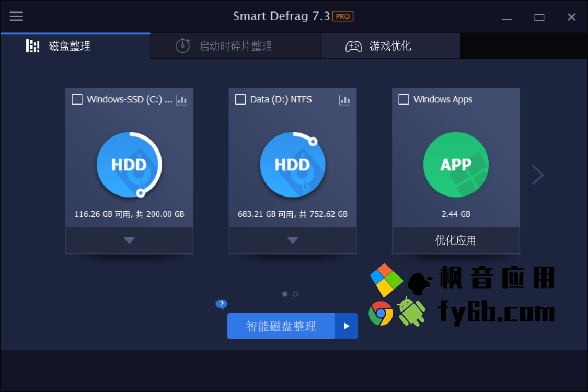588x392 pixels.
Task: Switch to the 启动时碎片整理 tab
Action: click(236, 46)
